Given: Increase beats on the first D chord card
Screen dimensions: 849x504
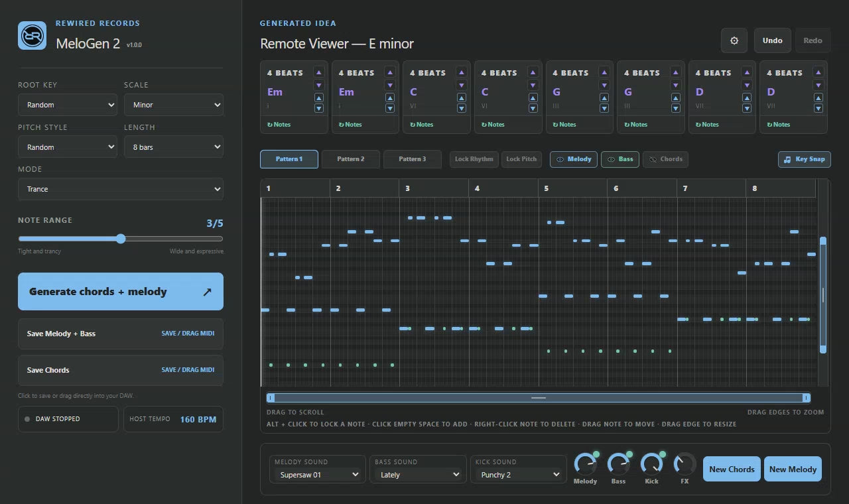Looking at the screenshot, I should [x=747, y=72].
